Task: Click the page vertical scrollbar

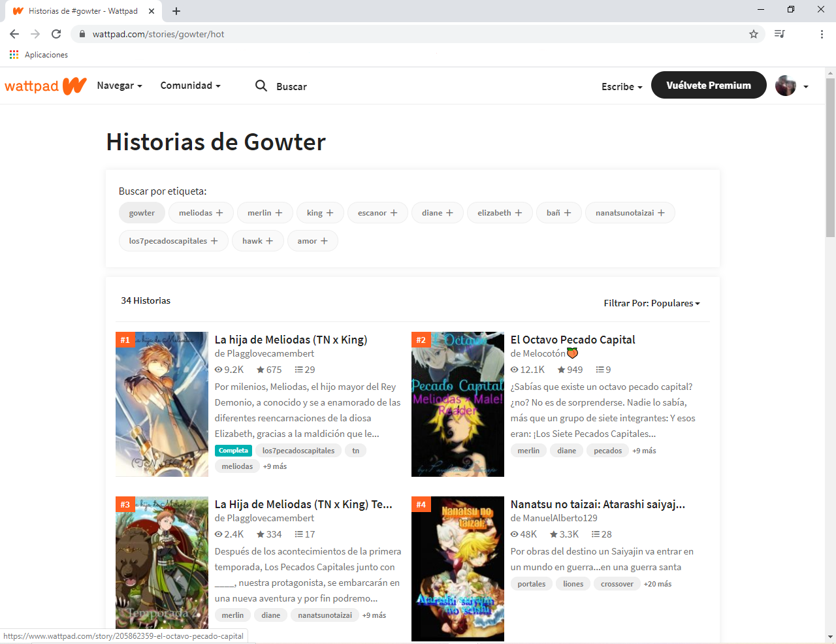Action: [x=830, y=157]
